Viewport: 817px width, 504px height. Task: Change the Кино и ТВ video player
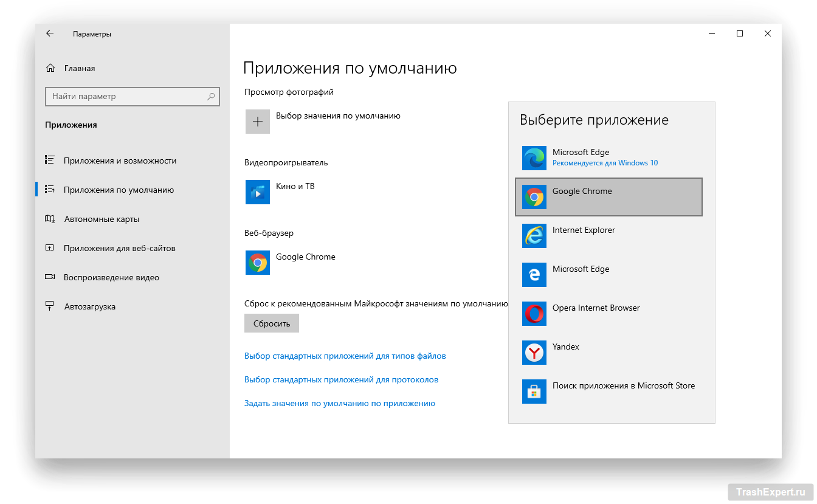[295, 186]
